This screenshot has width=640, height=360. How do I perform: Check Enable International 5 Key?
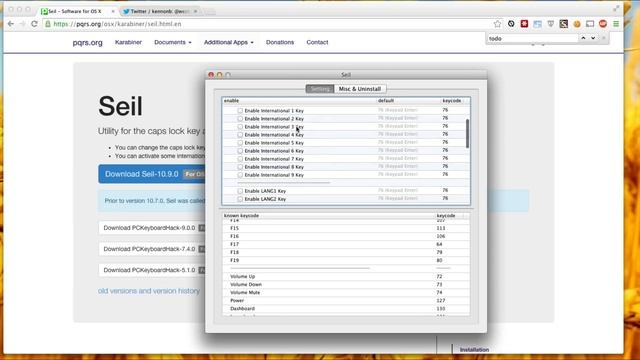tap(240, 143)
